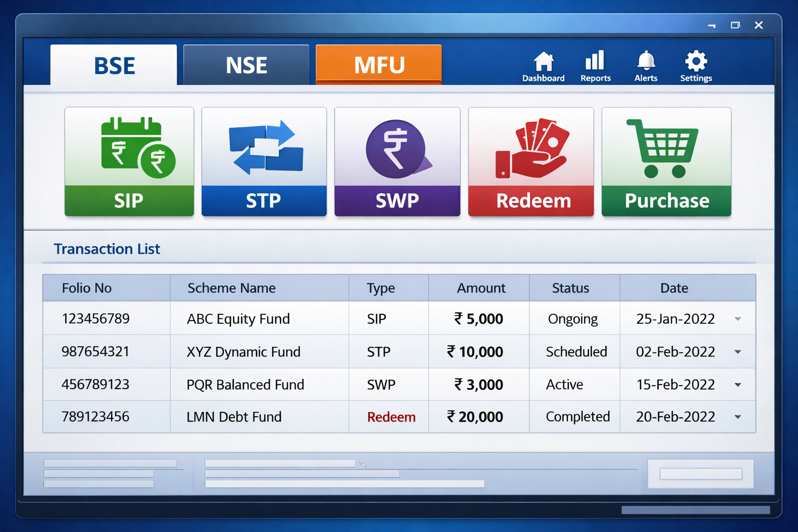
Task: Open the Reports bar chart icon
Action: click(595, 67)
